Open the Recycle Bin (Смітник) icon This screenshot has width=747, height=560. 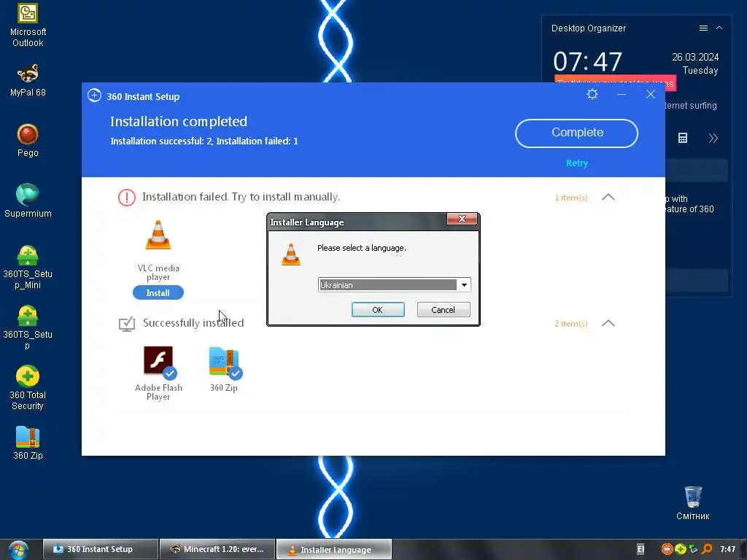(693, 503)
